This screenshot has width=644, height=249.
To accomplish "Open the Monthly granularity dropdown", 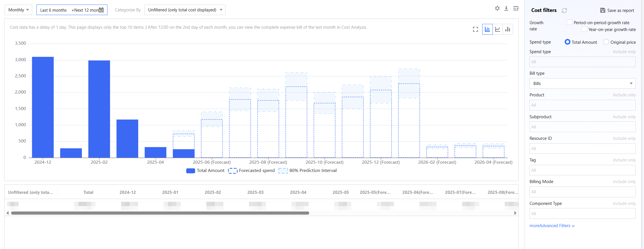I will [x=18, y=10].
